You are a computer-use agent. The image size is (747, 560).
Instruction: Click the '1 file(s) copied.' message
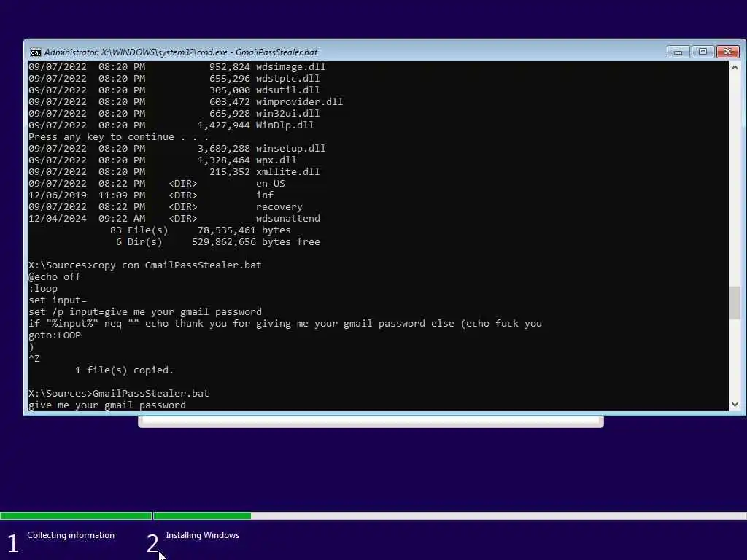coord(124,370)
